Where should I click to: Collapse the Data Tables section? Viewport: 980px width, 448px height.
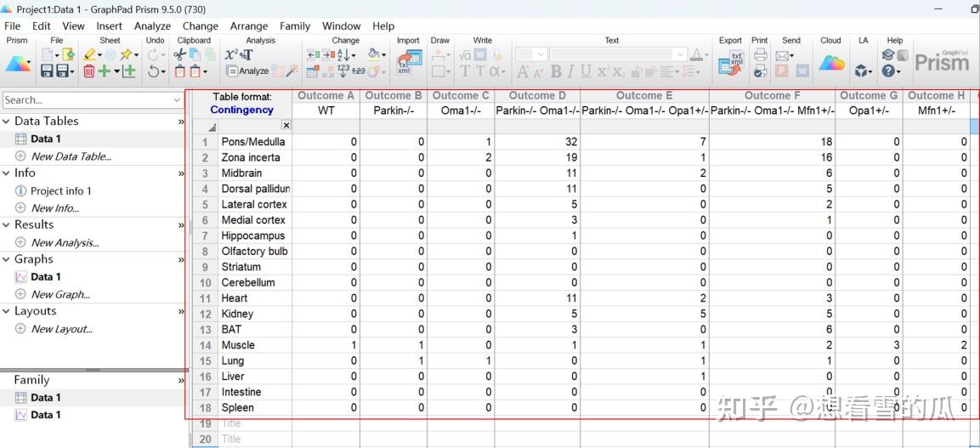(6, 122)
